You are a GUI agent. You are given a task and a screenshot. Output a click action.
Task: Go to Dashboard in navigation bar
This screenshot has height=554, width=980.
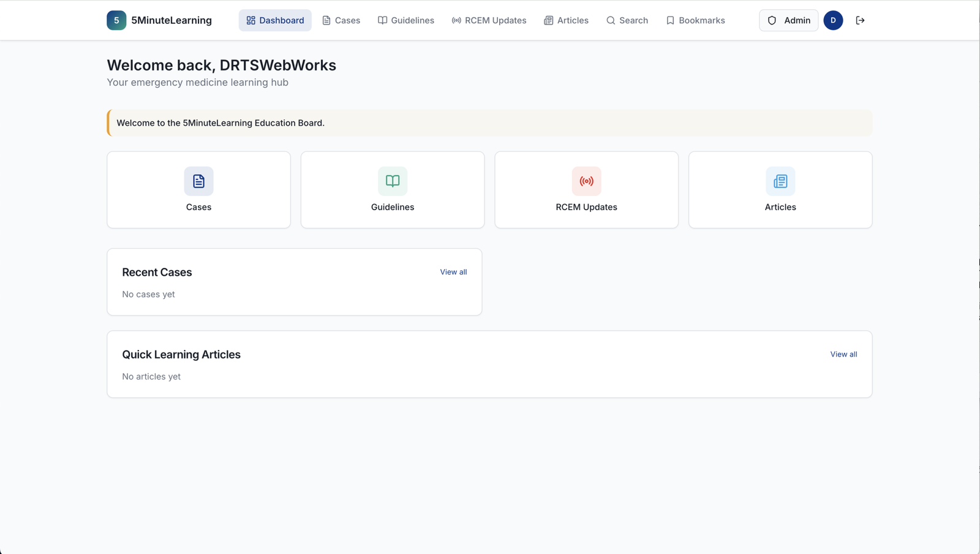[275, 20]
